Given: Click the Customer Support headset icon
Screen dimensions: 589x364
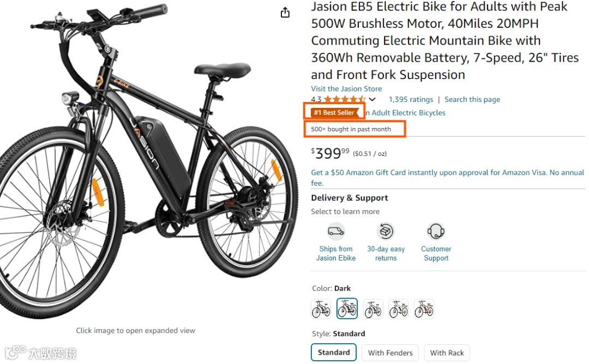Looking at the screenshot, I should (436, 231).
